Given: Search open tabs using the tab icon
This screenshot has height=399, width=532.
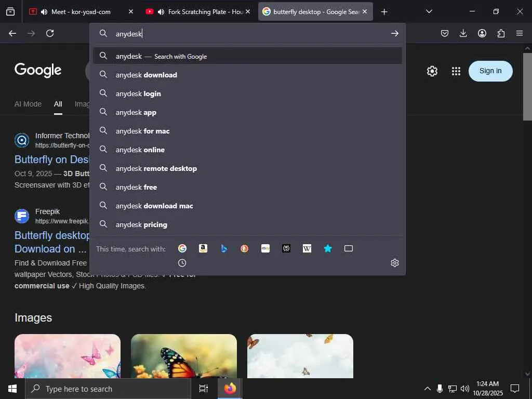Looking at the screenshot, I should [349, 249].
